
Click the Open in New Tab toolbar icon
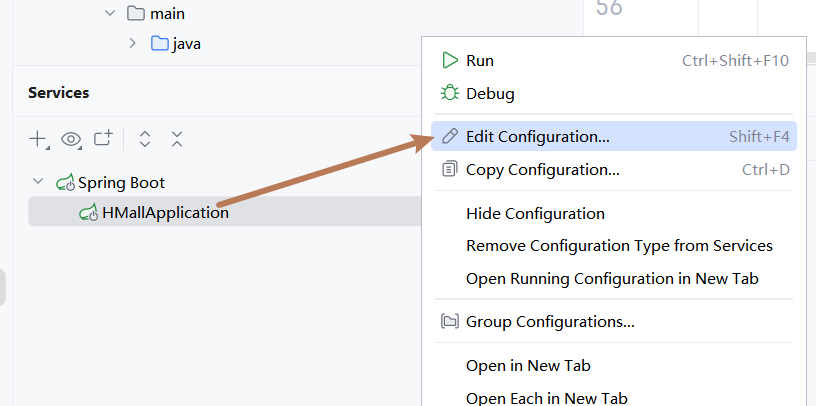(103, 139)
